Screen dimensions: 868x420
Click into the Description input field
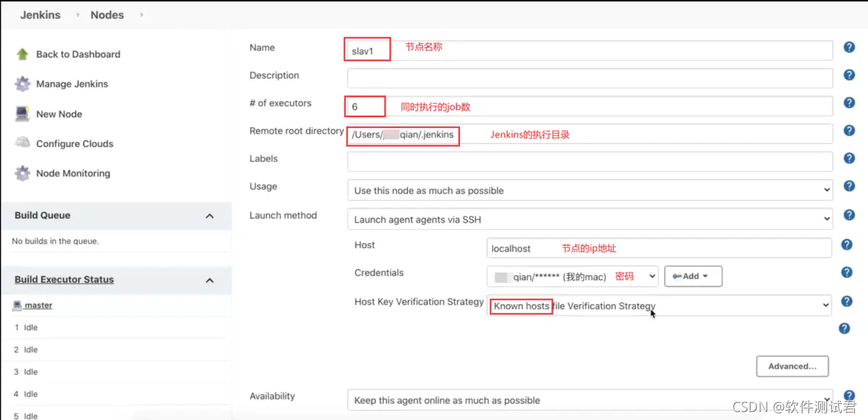coord(590,78)
